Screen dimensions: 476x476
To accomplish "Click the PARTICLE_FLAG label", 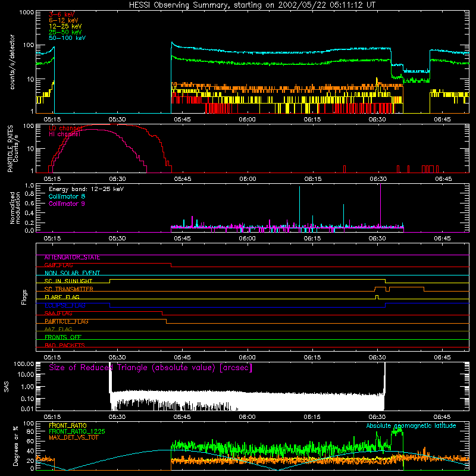I will point(67,321).
